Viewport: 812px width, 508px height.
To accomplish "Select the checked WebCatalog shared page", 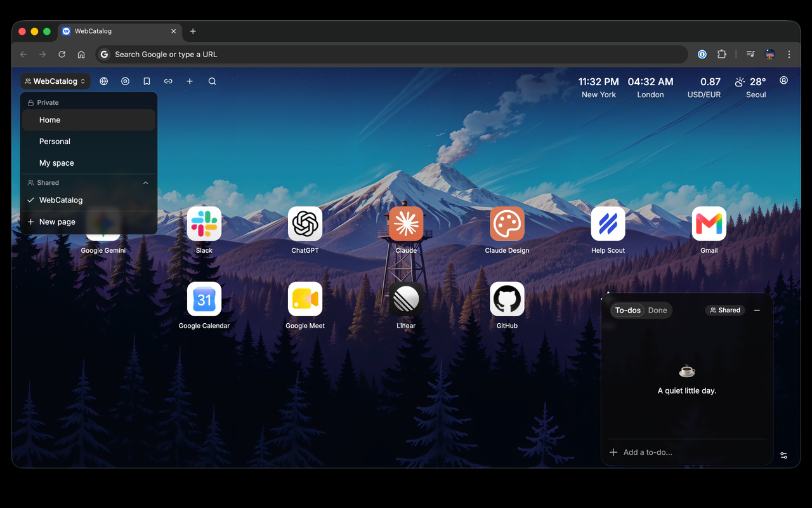I will [x=89, y=200].
